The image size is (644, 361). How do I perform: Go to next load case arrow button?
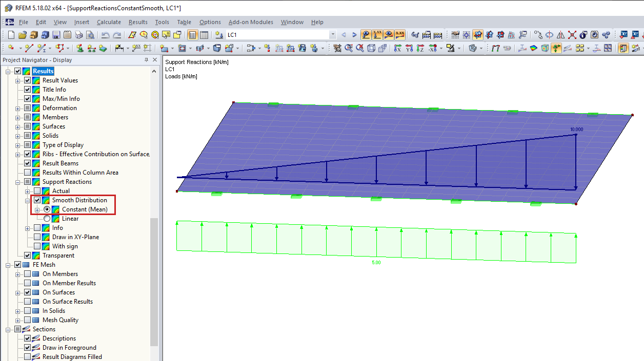tap(354, 34)
